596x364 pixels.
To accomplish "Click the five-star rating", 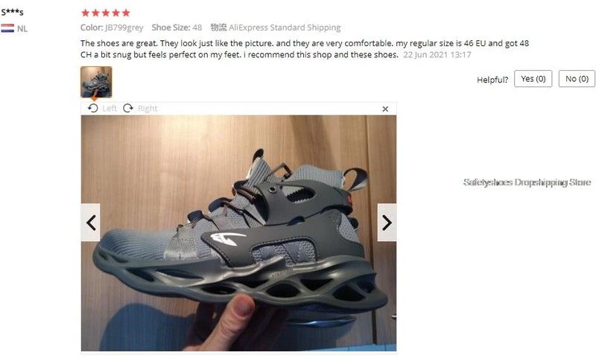I will click(106, 13).
